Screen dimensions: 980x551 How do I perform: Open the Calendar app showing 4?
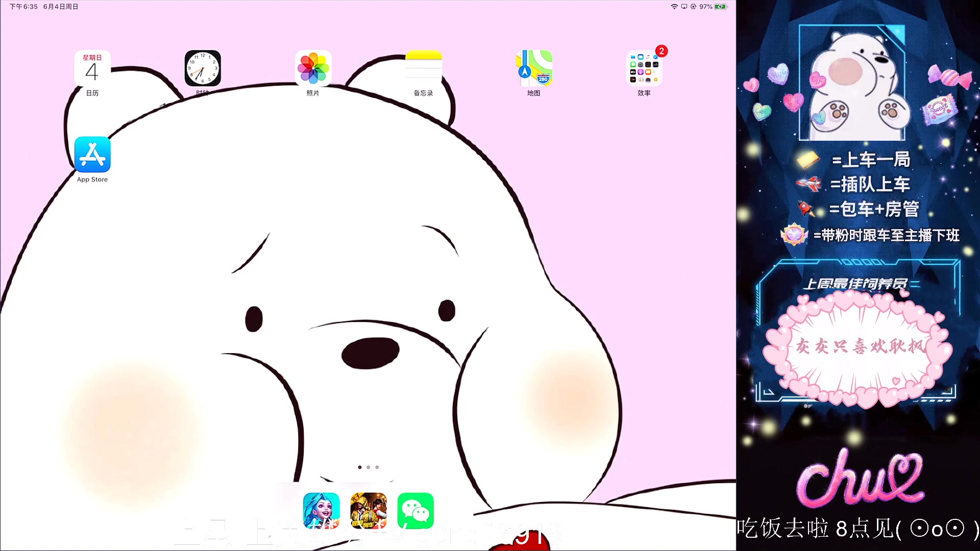[92, 68]
